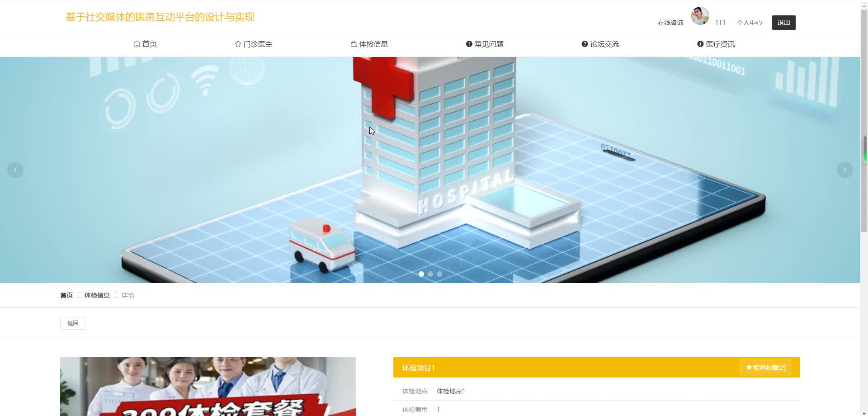The width and height of the screenshot is (868, 416).
Task: Click the username text 111
Action: pyautogui.click(x=720, y=23)
